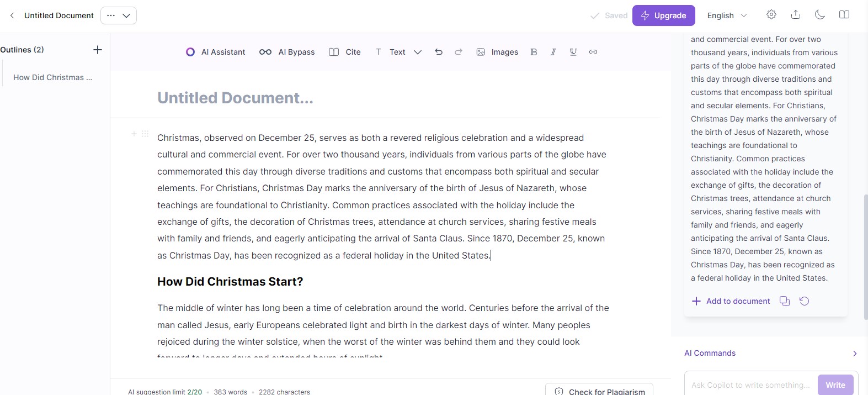The width and height of the screenshot is (868, 395).
Task: Toggle dark mode moon icon
Action: pyautogui.click(x=820, y=15)
